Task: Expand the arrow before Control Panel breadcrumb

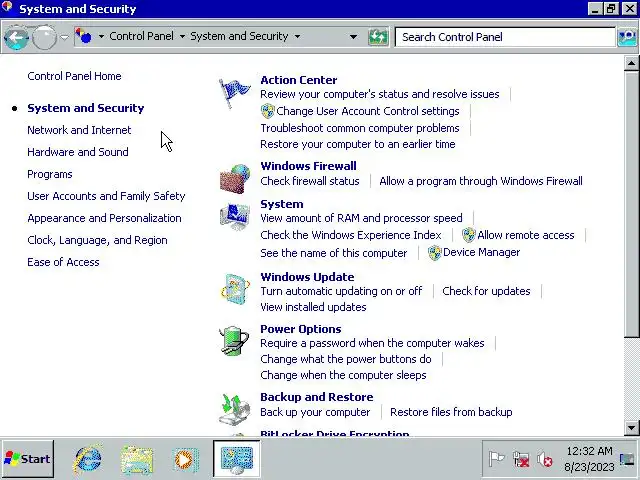Action: tap(101, 36)
